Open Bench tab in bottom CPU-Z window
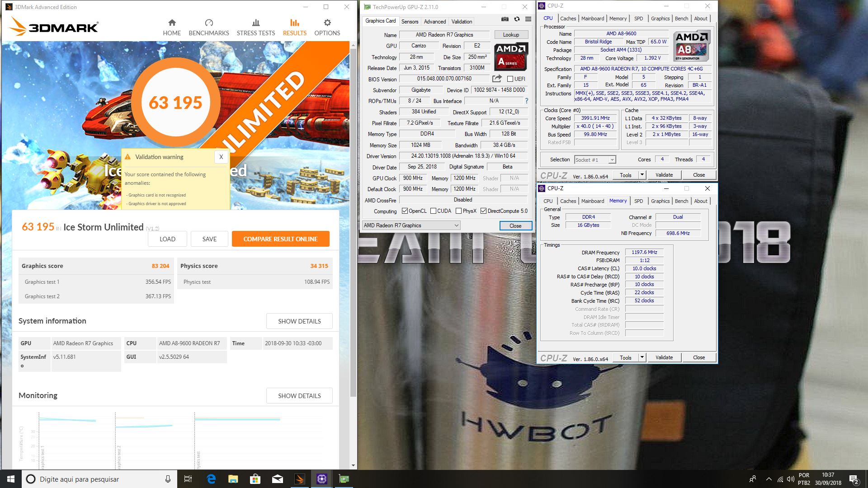 (681, 201)
